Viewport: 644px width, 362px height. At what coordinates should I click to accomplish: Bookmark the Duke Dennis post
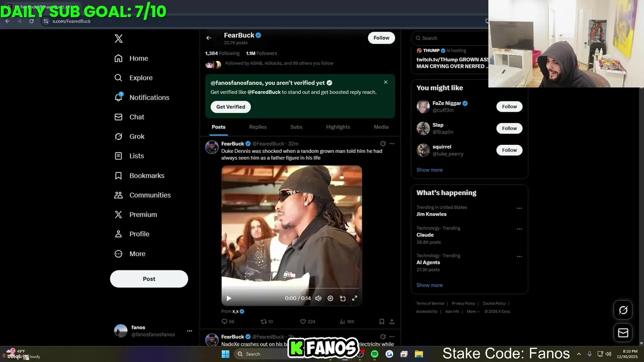tap(382, 322)
